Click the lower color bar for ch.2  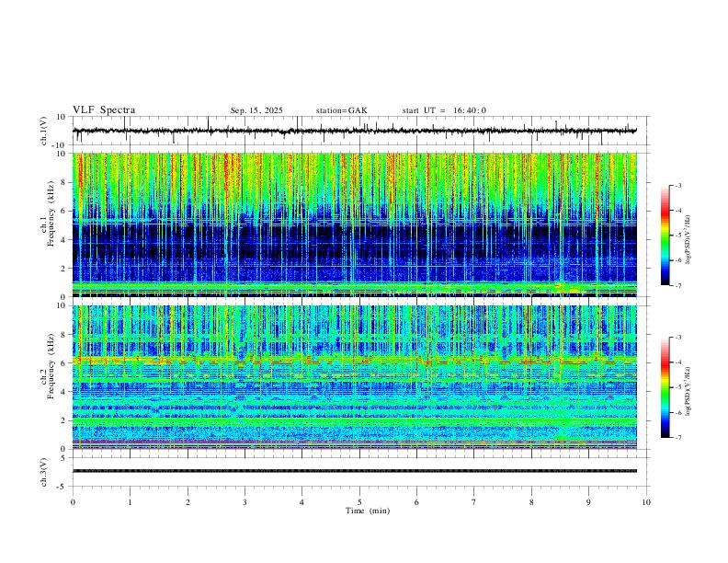coord(665,387)
